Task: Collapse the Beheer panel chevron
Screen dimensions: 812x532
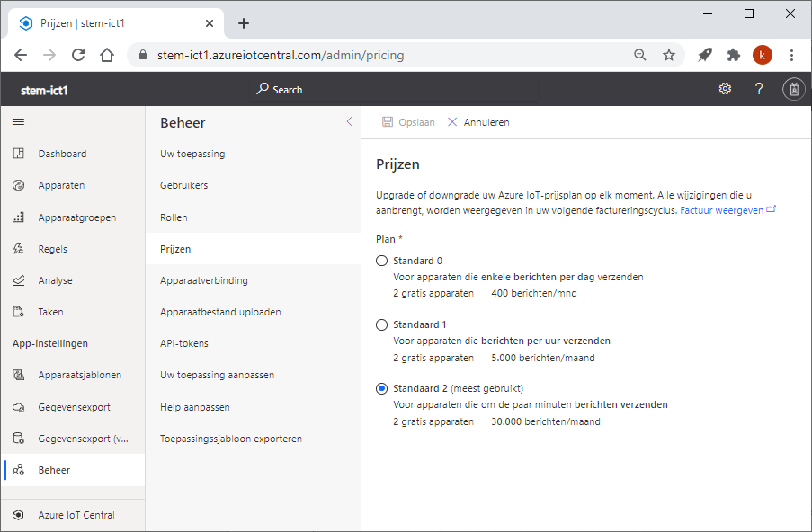Action: (349, 121)
